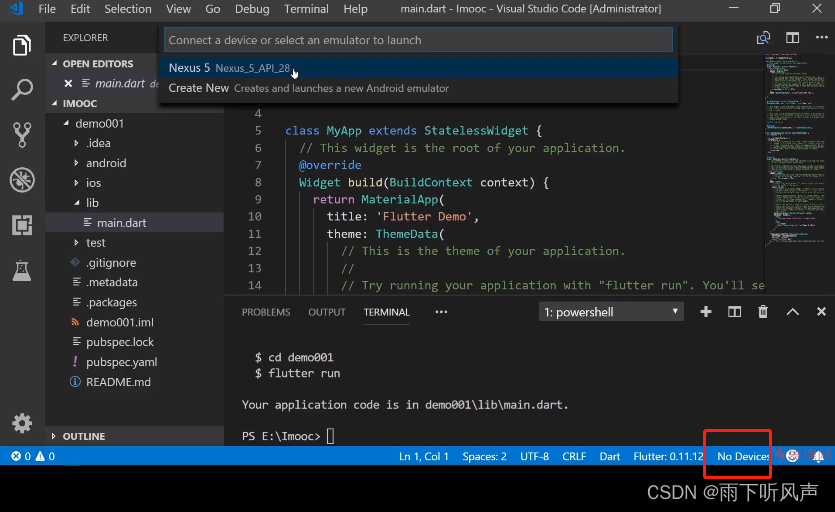Click the feedback smiley in status bar
The height and width of the screenshot is (512, 835).
[x=792, y=456]
